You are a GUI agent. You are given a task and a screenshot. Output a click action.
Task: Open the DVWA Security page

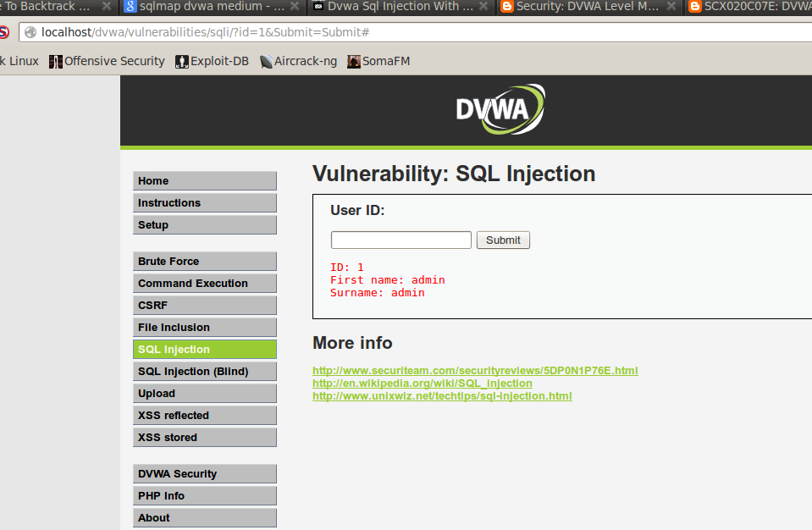(204, 473)
